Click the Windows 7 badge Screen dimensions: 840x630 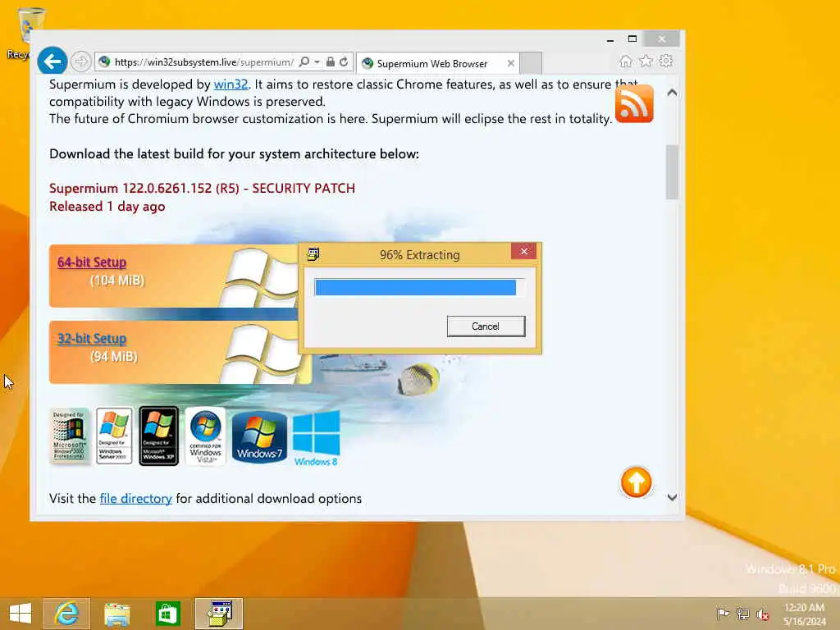[260, 436]
